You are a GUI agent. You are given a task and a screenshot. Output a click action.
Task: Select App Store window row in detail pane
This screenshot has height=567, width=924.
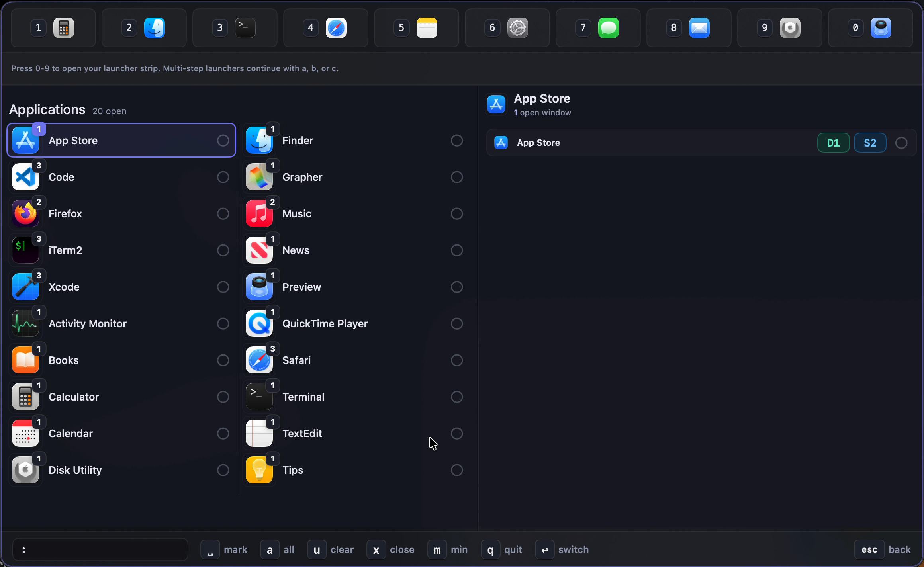(701, 143)
